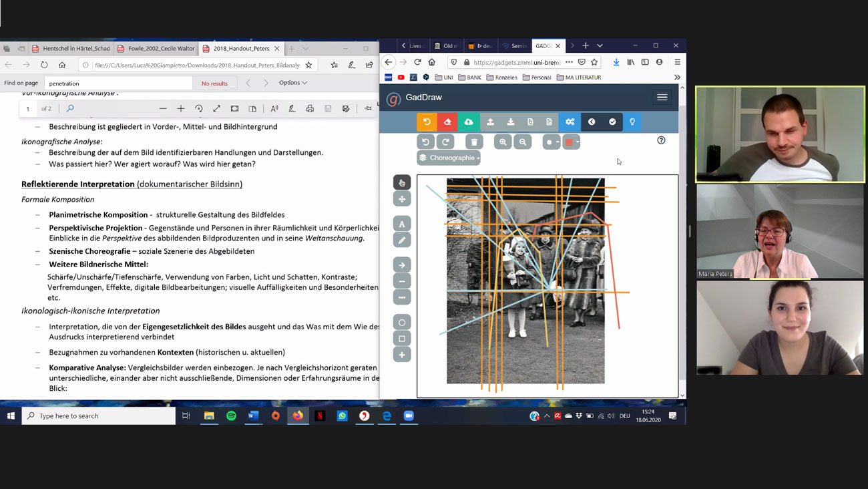
Task: Select the red eraser tool in GadDraw
Action: 448,122
